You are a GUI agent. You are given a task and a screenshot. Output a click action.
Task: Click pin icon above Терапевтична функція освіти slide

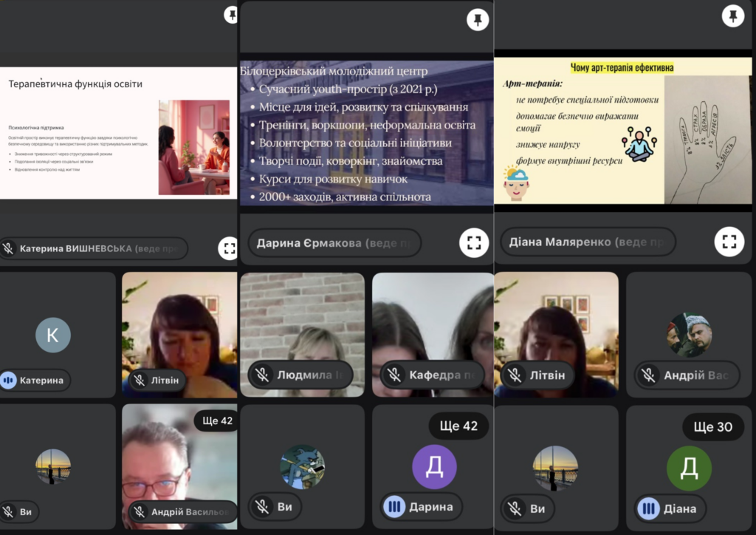[x=232, y=15]
